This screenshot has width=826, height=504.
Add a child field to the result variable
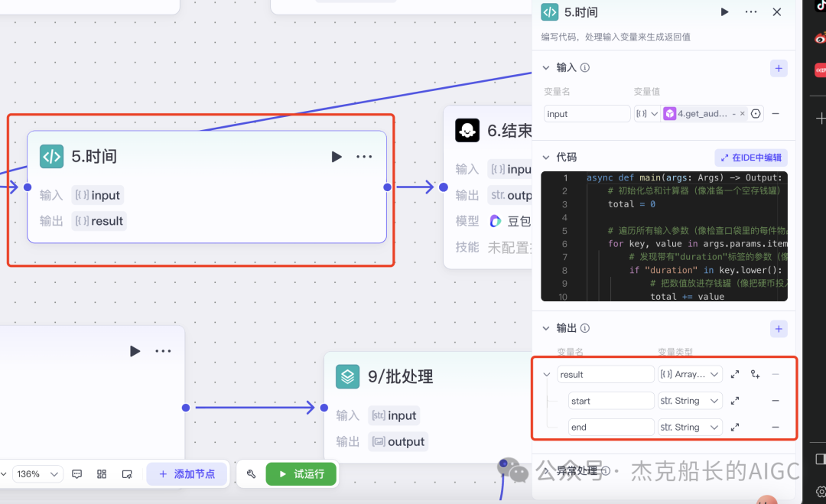(x=756, y=375)
